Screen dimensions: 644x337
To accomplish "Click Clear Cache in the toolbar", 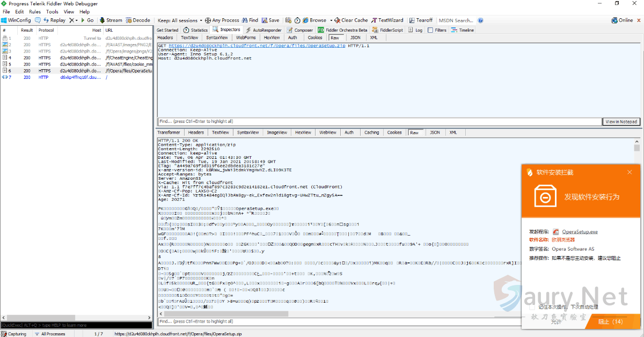I will 351,20.
